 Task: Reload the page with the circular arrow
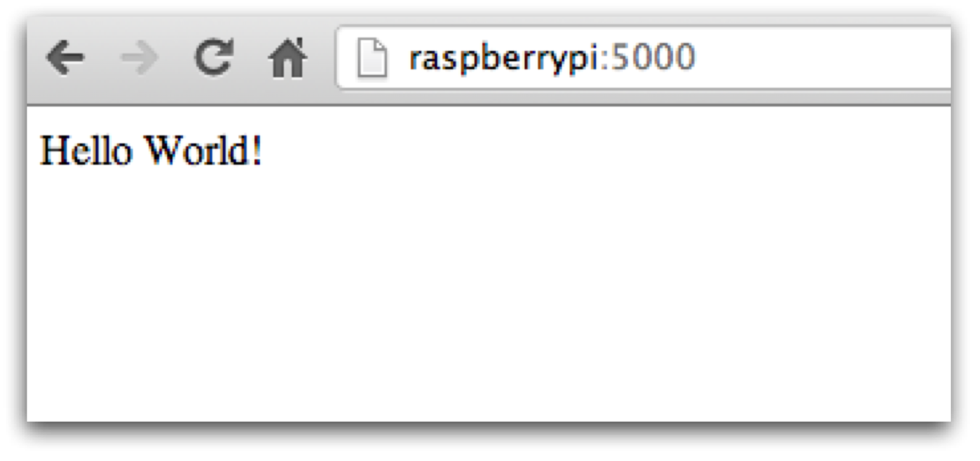point(213,58)
